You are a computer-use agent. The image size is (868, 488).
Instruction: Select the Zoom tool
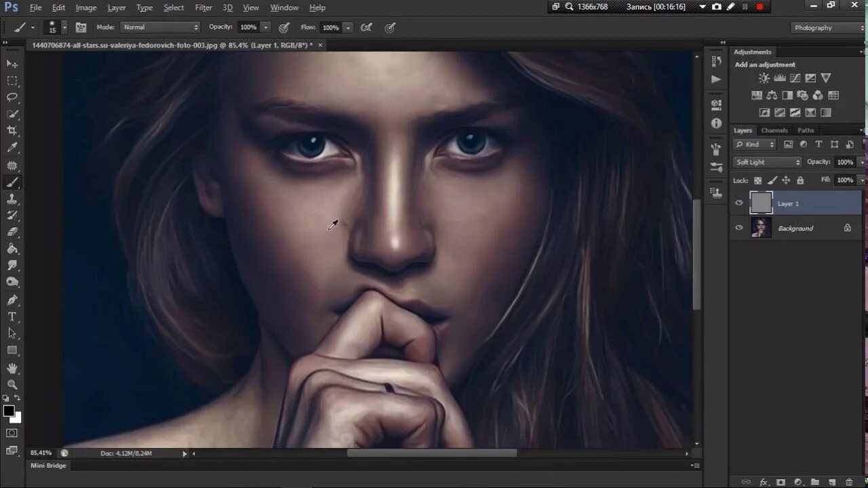tap(12, 384)
